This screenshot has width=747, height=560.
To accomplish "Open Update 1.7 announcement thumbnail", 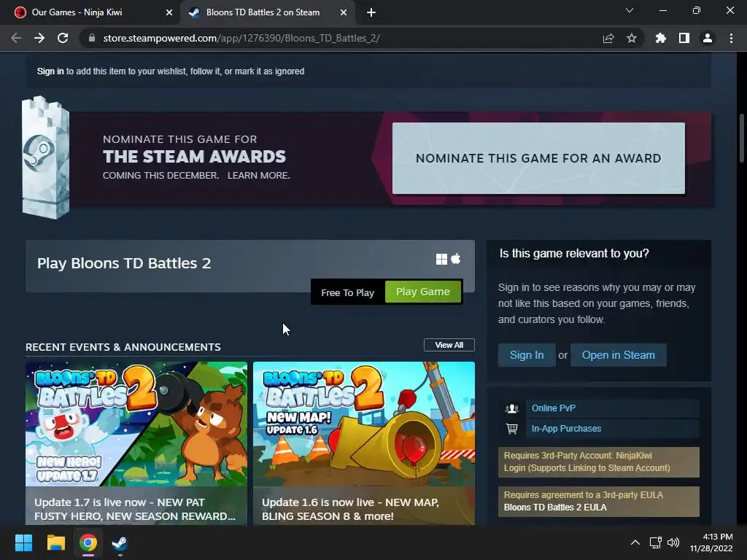I will coord(136,424).
